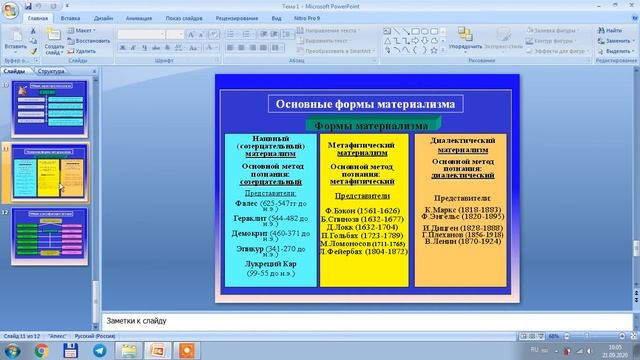Select the five-point star shape in gallery
This screenshot has height=360, width=640.
click(x=434, y=50)
